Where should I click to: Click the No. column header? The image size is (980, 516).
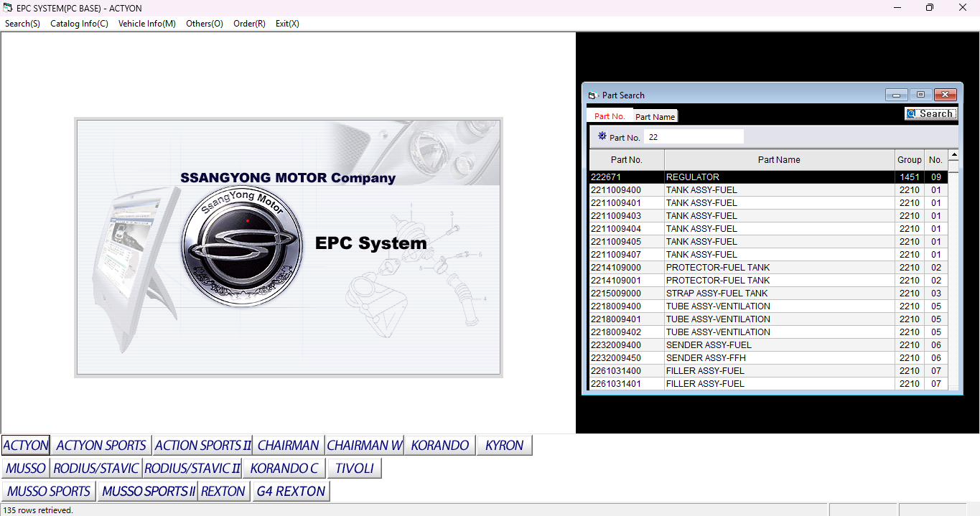[x=935, y=160]
